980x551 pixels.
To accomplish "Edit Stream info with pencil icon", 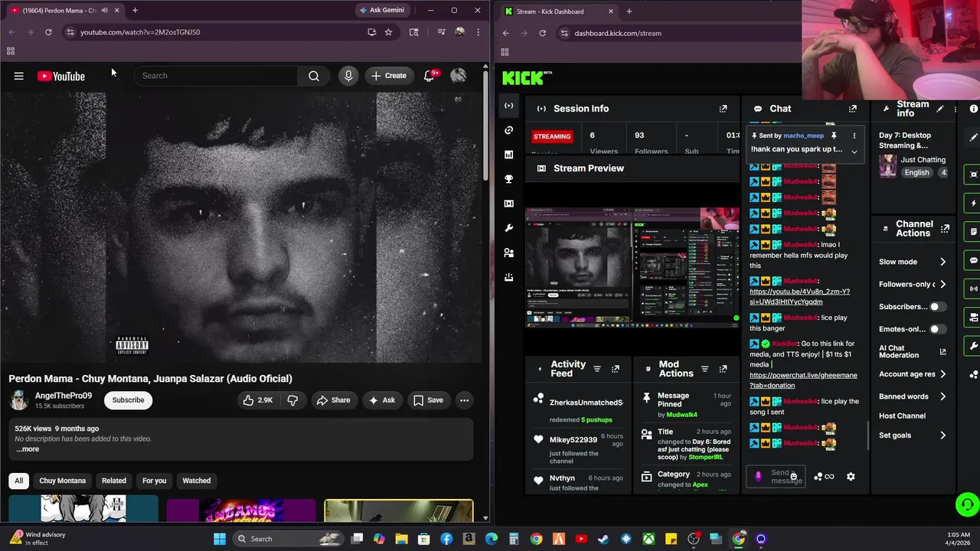I will click(x=940, y=109).
